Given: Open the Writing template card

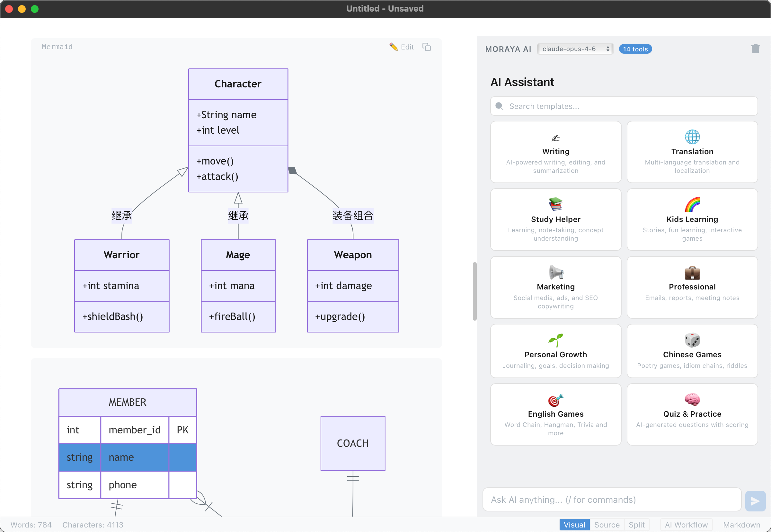Looking at the screenshot, I should (555, 152).
